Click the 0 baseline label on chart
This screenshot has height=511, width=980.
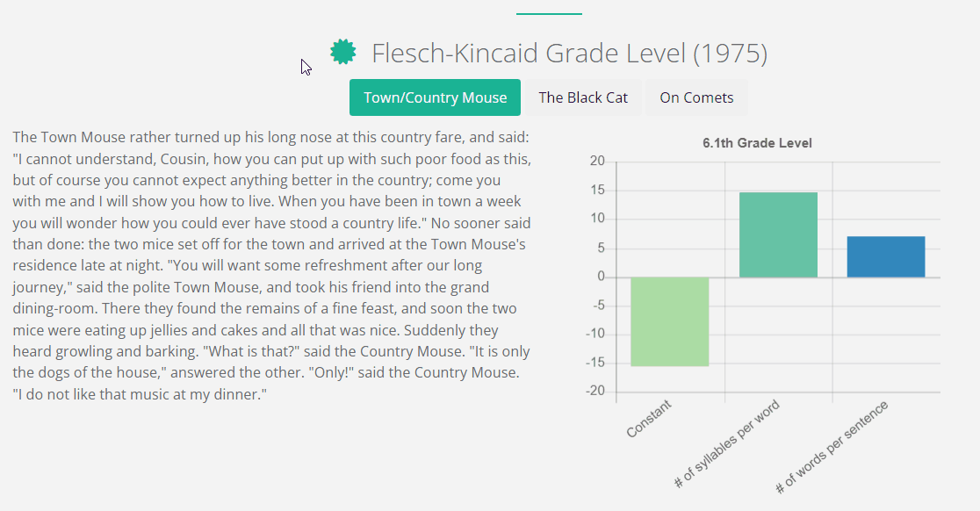tap(602, 276)
